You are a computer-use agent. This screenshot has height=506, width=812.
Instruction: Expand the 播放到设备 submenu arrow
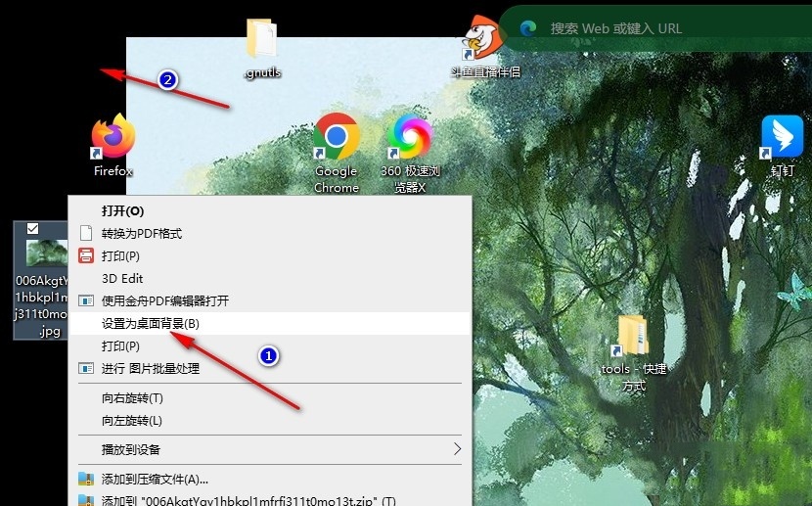pos(457,449)
